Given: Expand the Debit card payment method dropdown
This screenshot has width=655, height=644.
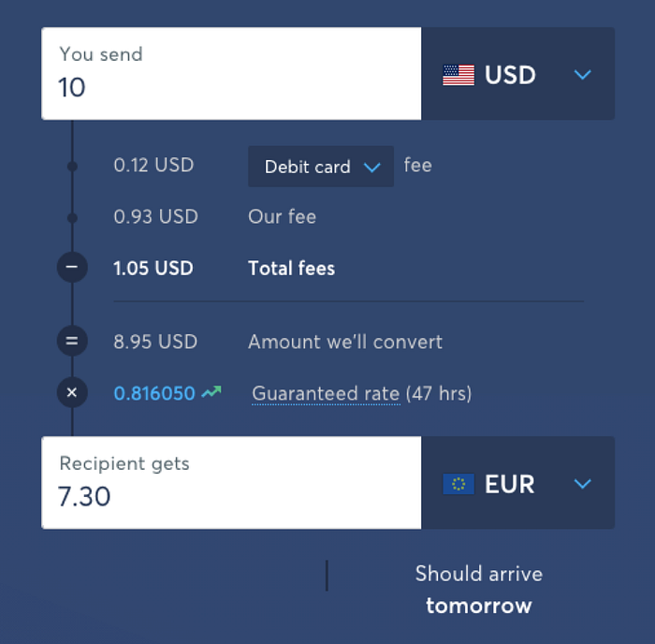Looking at the screenshot, I should click(x=321, y=167).
